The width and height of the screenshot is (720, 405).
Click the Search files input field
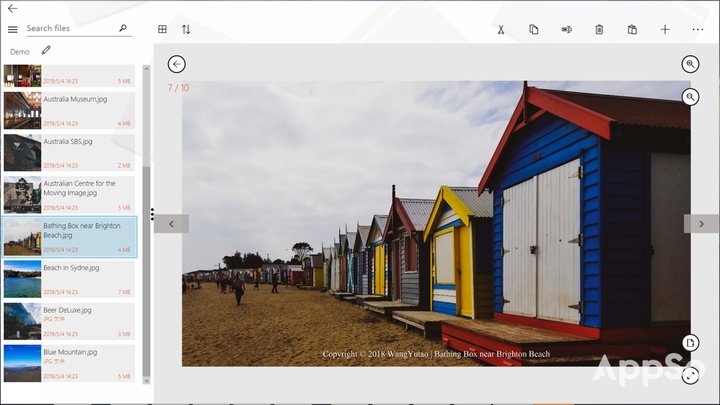70,29
